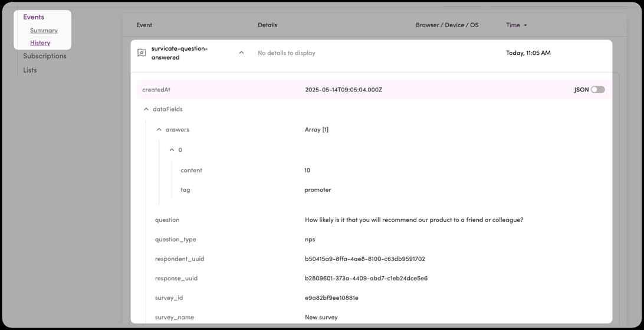Click the Details column header
The height and width of the screenshot is (330, 644).
coord(267,25)
